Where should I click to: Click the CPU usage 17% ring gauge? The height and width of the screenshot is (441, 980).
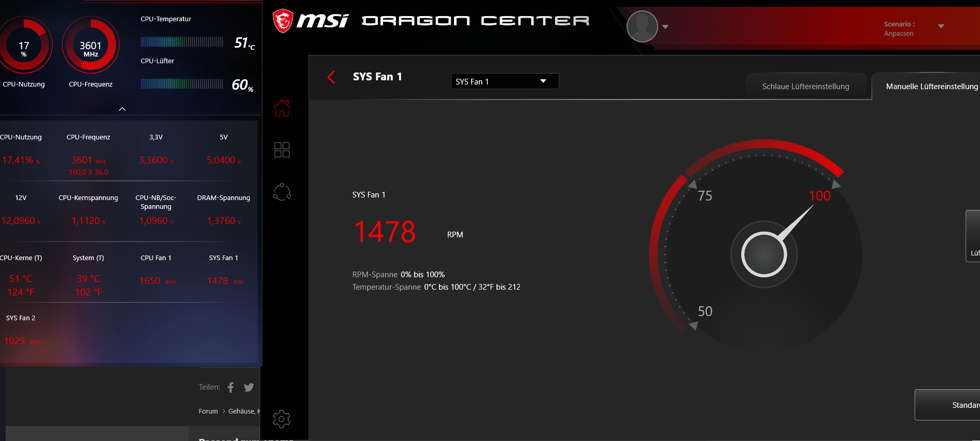coord(24,46)
